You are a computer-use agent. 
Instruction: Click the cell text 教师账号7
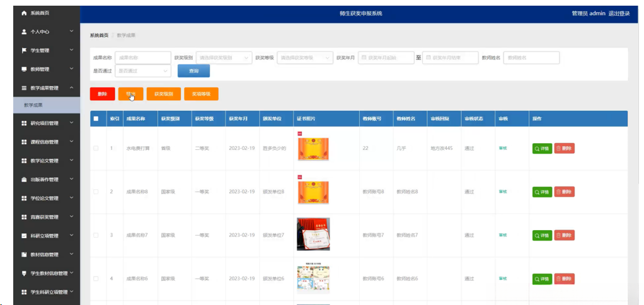[373, 235]
